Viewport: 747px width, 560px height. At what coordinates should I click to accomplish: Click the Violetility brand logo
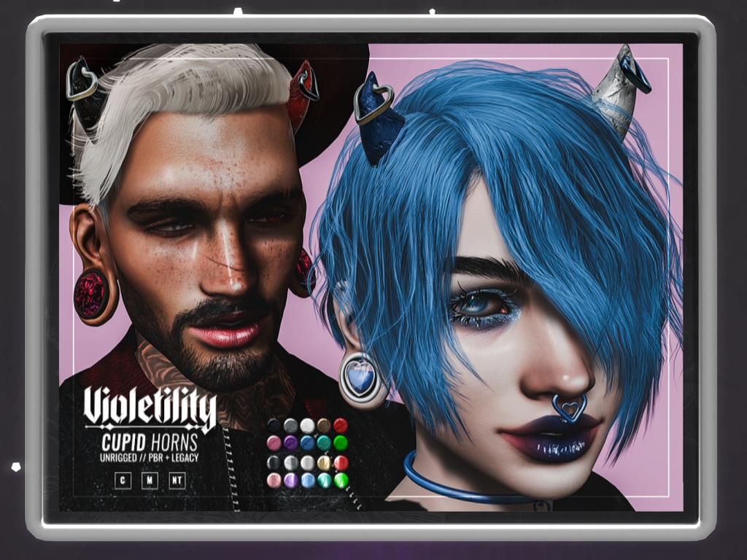(150, 408)
